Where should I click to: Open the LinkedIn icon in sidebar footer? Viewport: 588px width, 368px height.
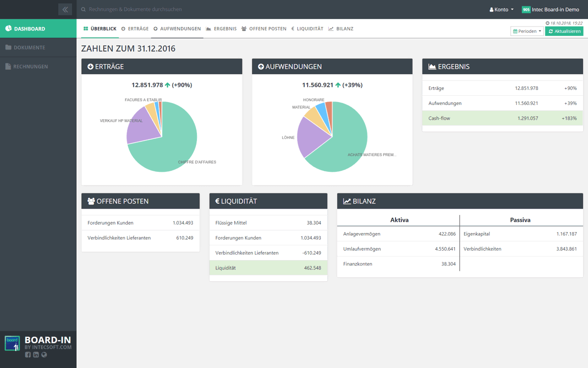click(x=36, y=355)
